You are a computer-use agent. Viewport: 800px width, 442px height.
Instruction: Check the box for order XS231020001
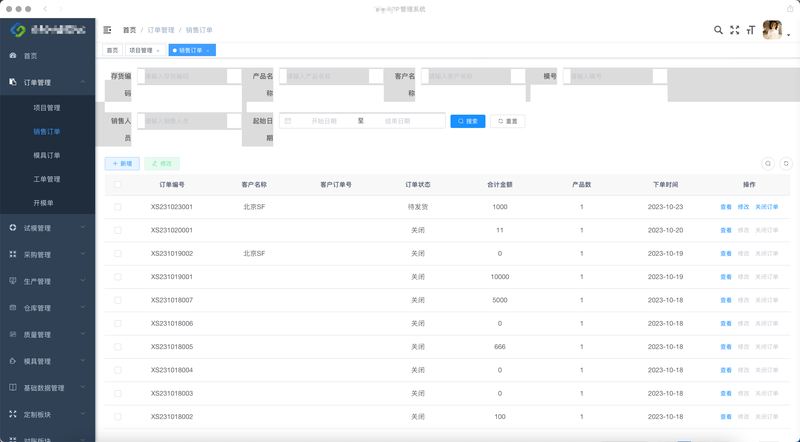point(118,230)
